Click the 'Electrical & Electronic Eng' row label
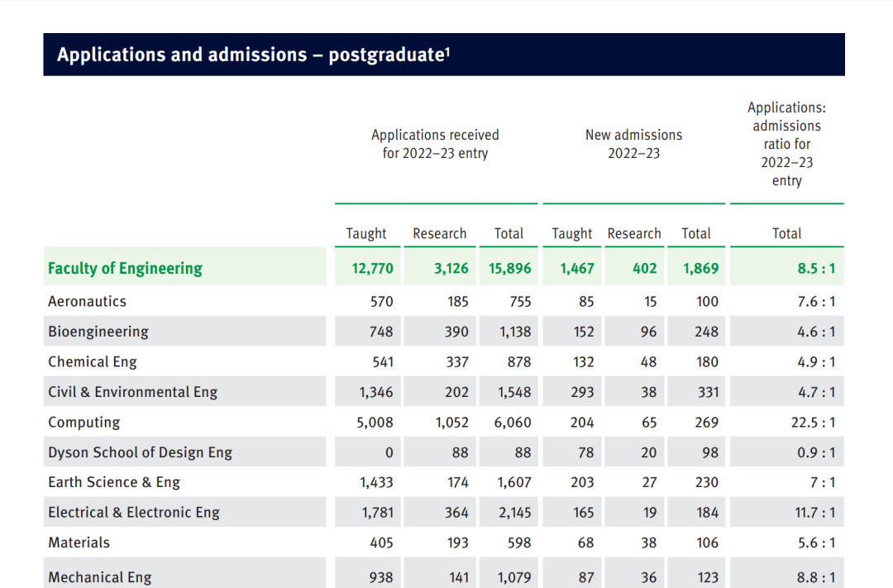893x588 pixels. 134,512
